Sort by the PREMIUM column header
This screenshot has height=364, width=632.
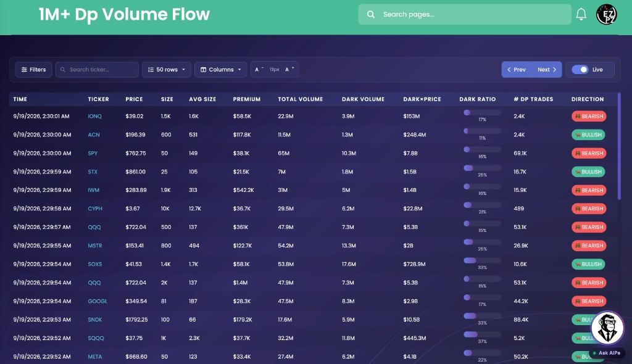tap(247, 99)
